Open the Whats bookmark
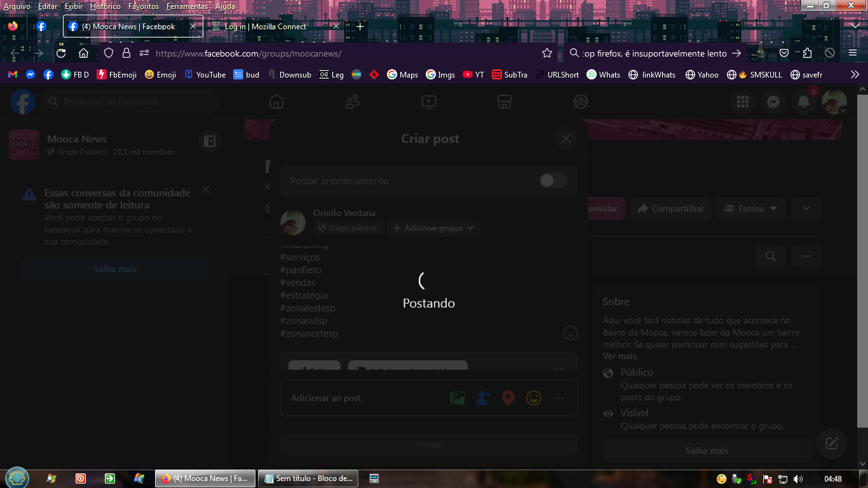Viewport: 868px width, 488px height. click(x=603, y=74)
